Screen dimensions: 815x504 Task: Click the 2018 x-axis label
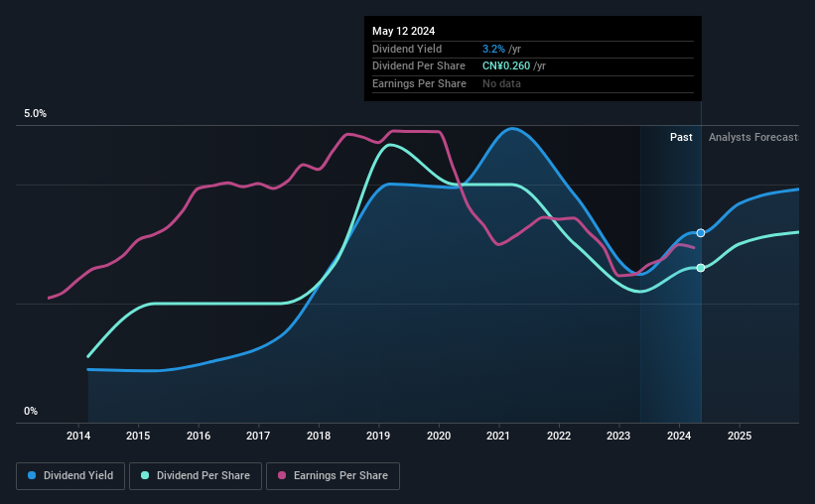tap(319, 436)
